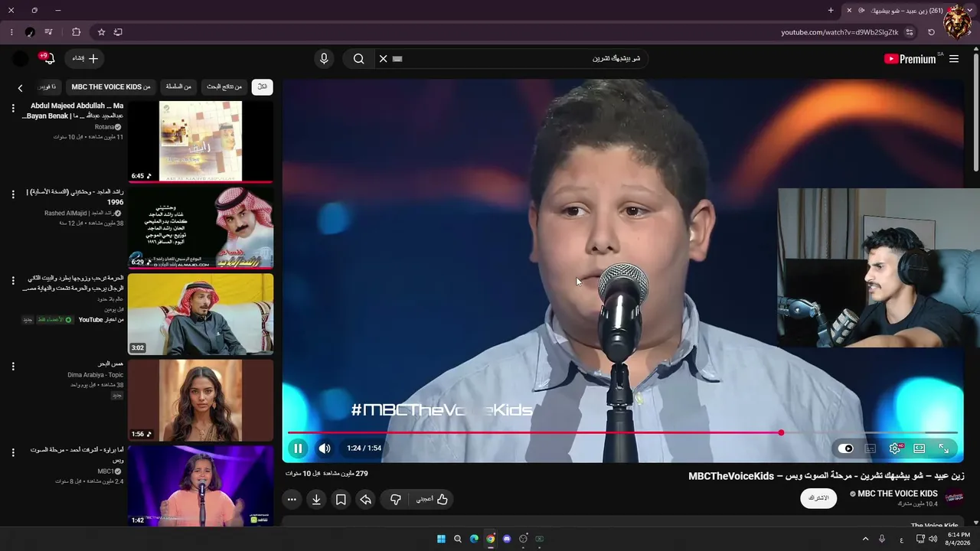Open the YouTube account avatar menu
The image size is (980, 551).
coord(21,58)
